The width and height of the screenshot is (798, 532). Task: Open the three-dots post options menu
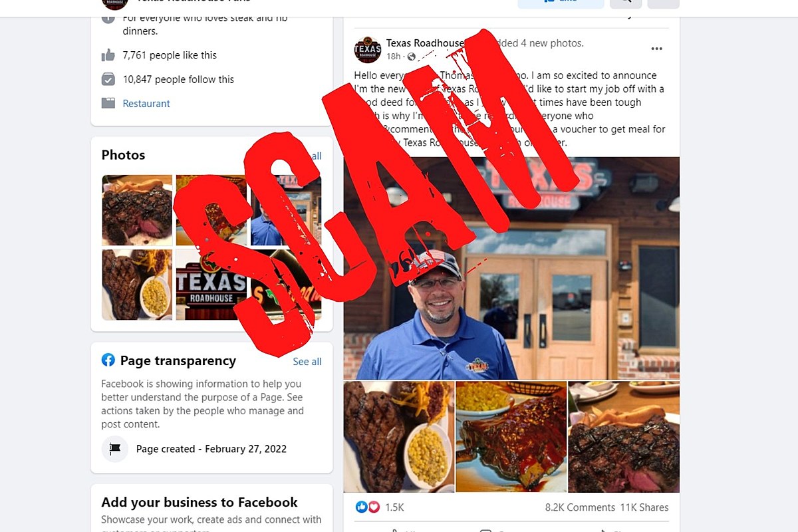pyautogui.click(x=656, y=49)
